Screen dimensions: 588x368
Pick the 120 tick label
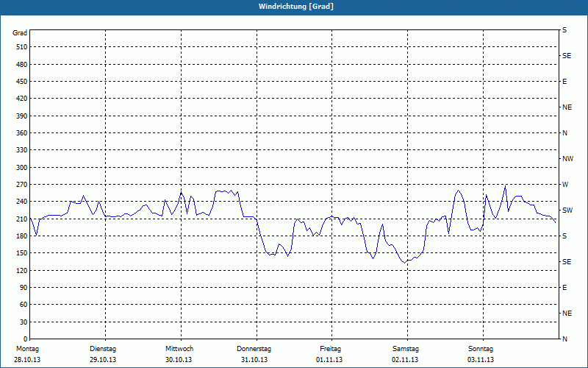[22, 270]
